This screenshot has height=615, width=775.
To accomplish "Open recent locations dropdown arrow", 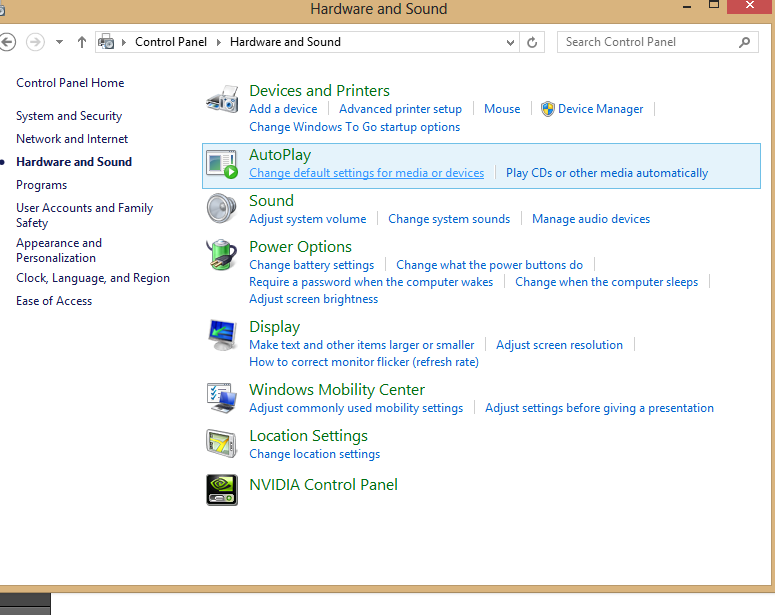I will (x=59, y=42).
